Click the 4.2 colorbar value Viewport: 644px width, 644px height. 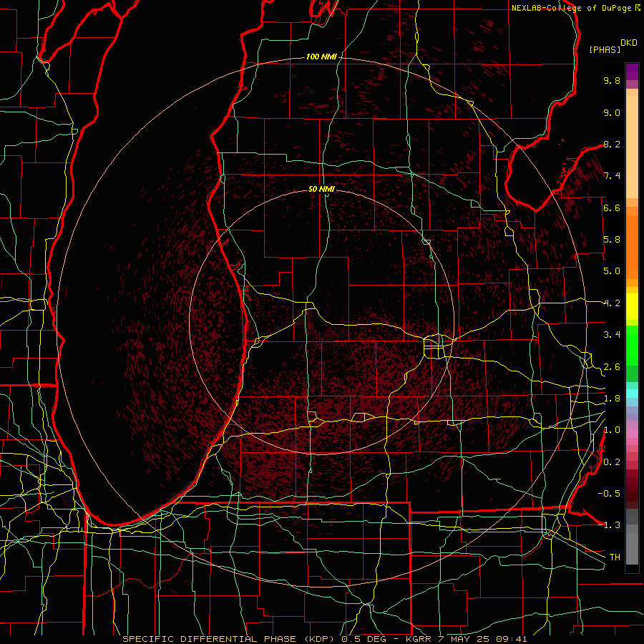tap(612, 303)
